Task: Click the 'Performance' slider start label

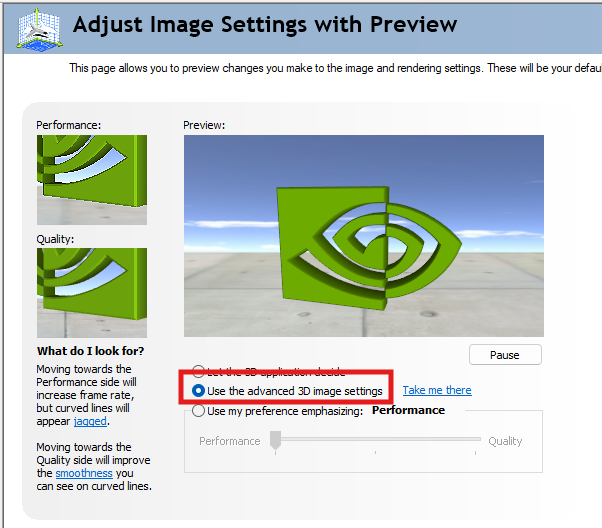Action: point(230,441)
